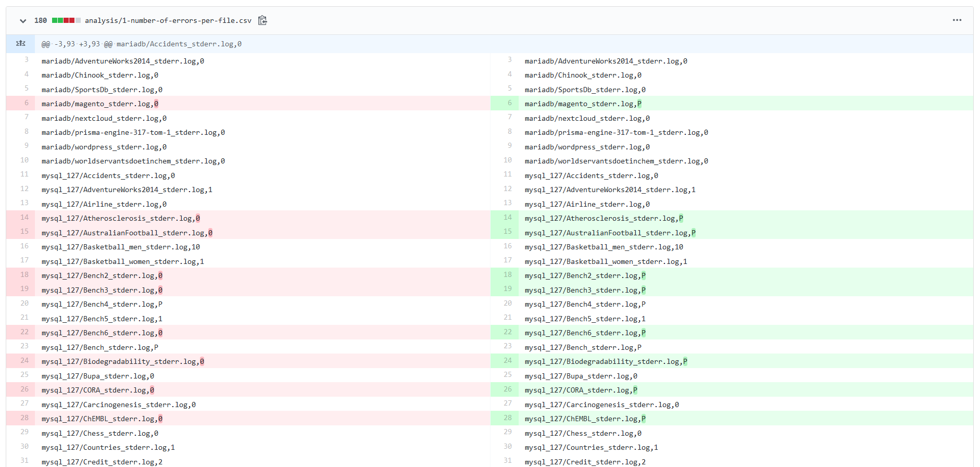Select right-pane line mariadb/Chinook_stderr.log,0
The image size is (980, 467).
coord(583,75)
